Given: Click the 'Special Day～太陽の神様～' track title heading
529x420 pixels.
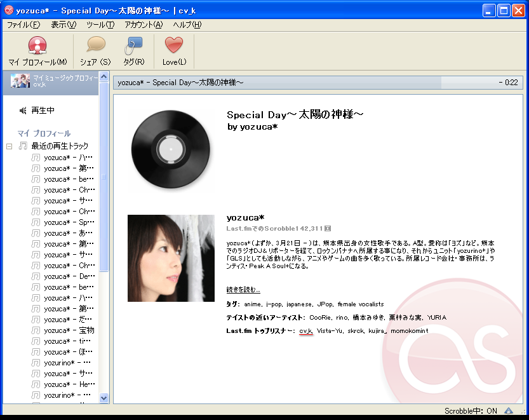Looking at the screenshot, I should [x=295, y=114].
